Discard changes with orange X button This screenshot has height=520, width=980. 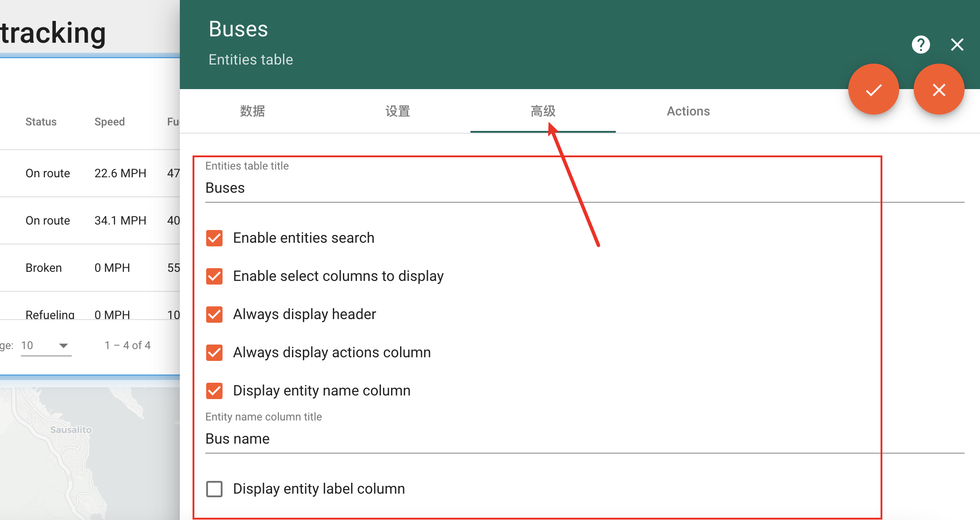pos(939,90)
